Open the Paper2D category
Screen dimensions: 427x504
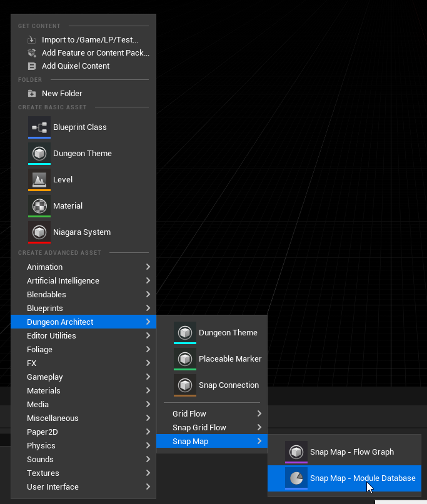83,432
